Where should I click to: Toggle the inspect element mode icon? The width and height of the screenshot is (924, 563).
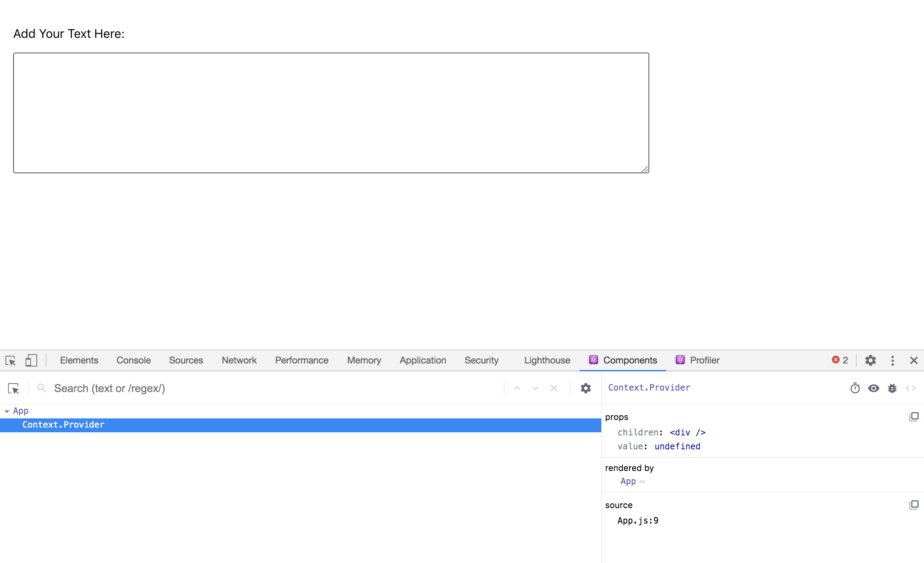(x=10, y=359)
